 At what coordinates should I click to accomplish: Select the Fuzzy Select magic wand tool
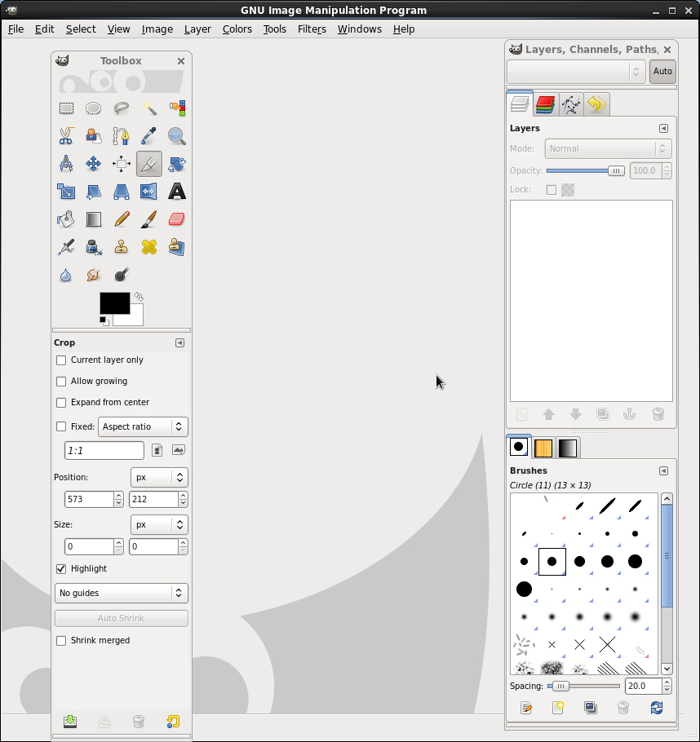149,108
